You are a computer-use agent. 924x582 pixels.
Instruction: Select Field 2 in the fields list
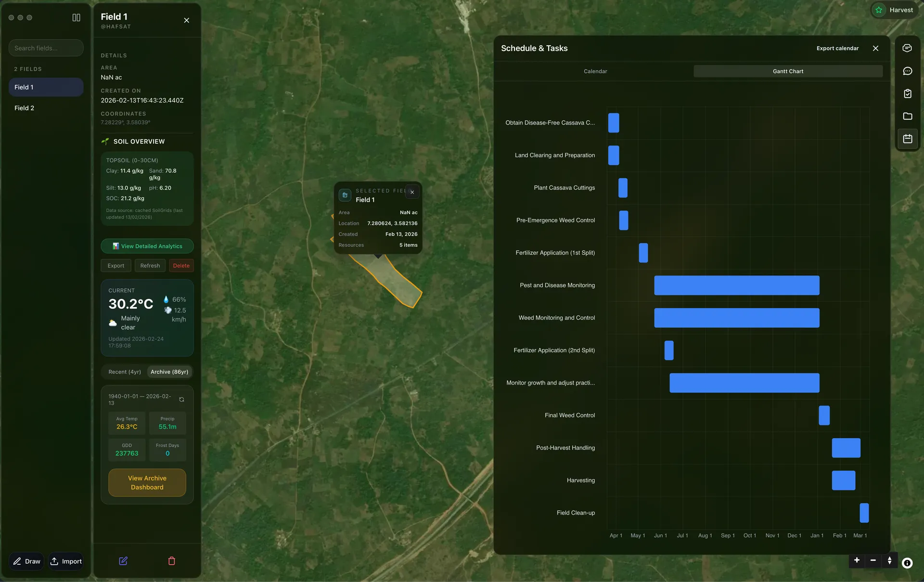point(25,108)
